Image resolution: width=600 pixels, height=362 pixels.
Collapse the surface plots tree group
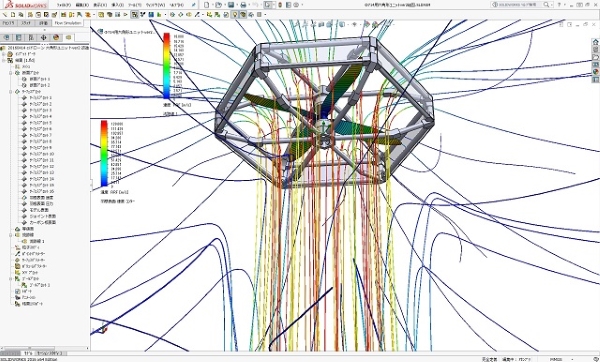pos(11,92)
